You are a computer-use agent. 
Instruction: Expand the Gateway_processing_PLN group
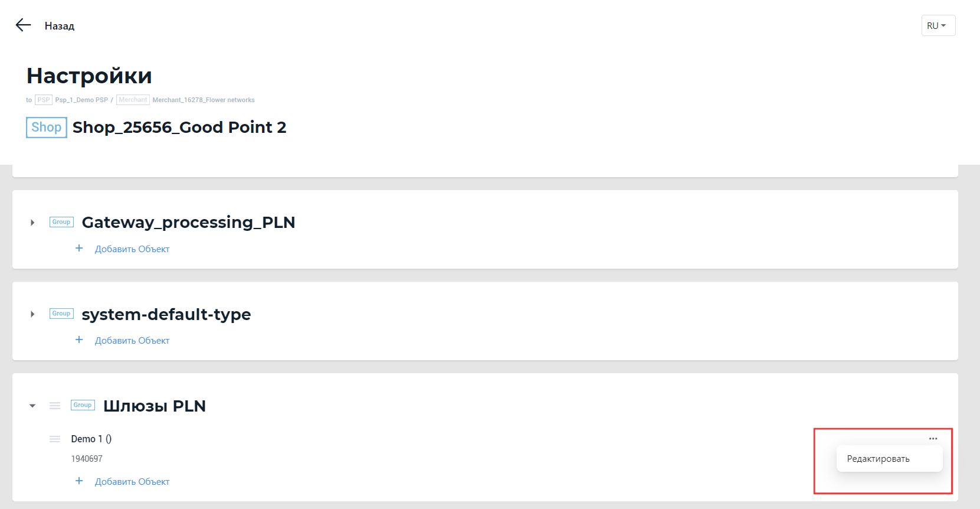tap(32, 223)
